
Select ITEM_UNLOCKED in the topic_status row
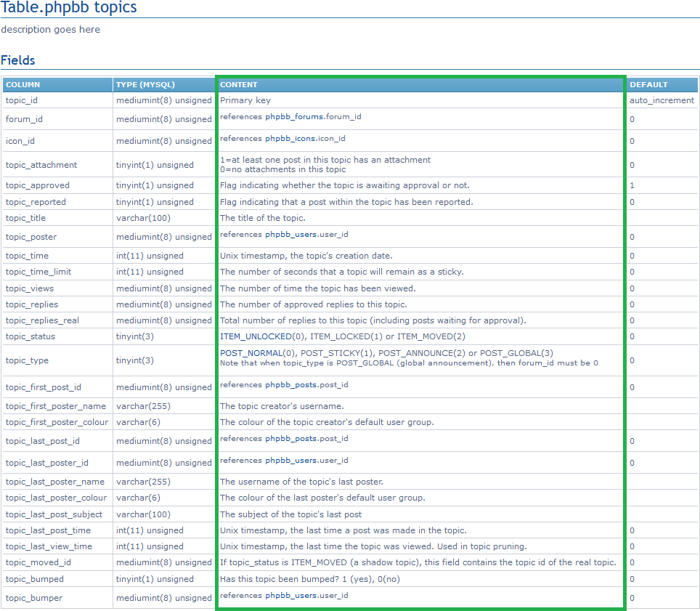point(253,336)
